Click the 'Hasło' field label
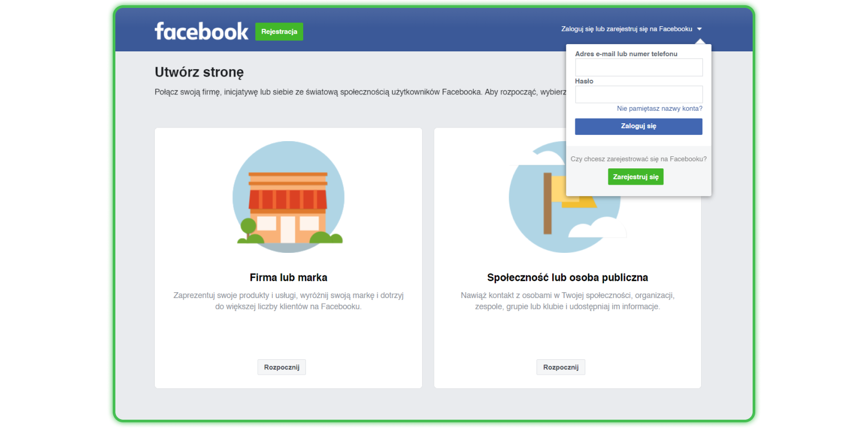This screenshot has height=437, width=868. click(x=584, y=81)
